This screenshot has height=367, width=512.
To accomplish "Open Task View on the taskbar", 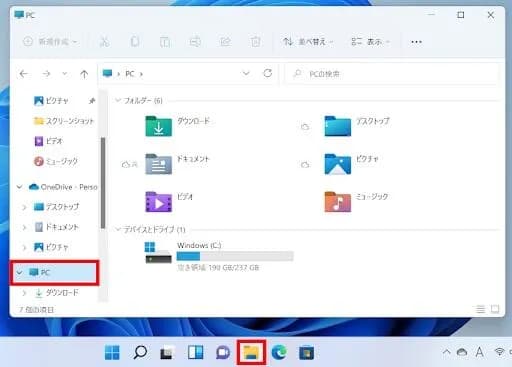I will point(167,353).
